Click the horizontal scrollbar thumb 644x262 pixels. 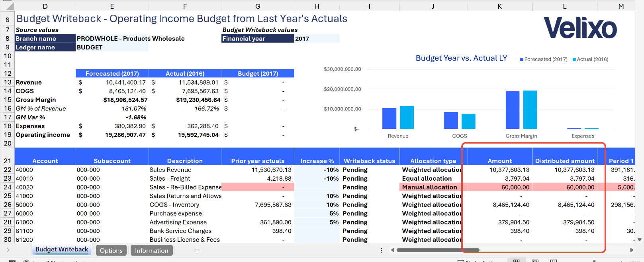point(438,250)
